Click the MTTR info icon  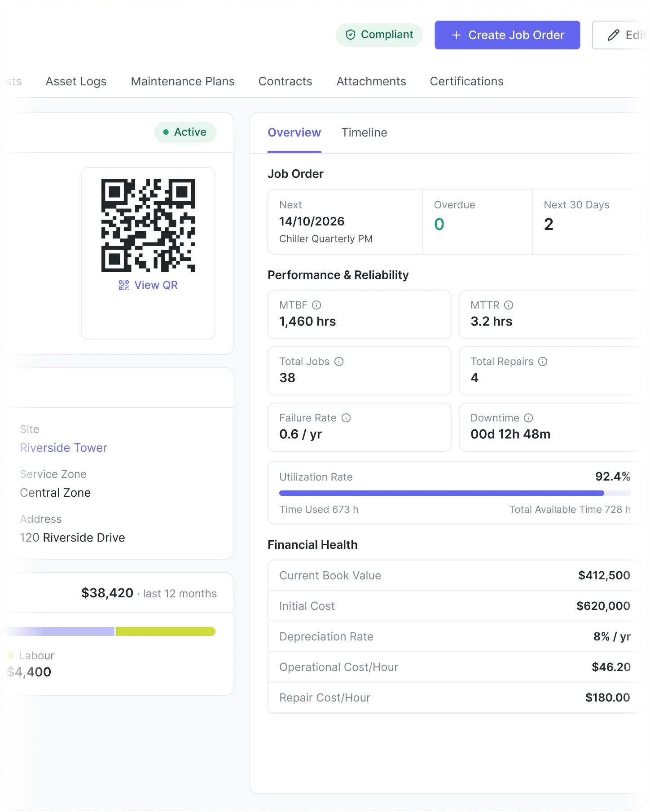pyautogui.click(x=509, y=305)
